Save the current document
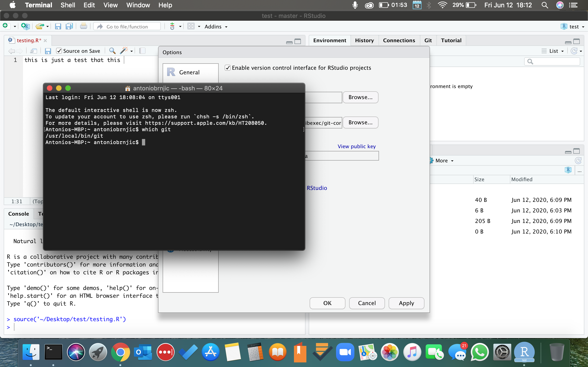Viewport: 588px width, 367px height. [58, 26]
